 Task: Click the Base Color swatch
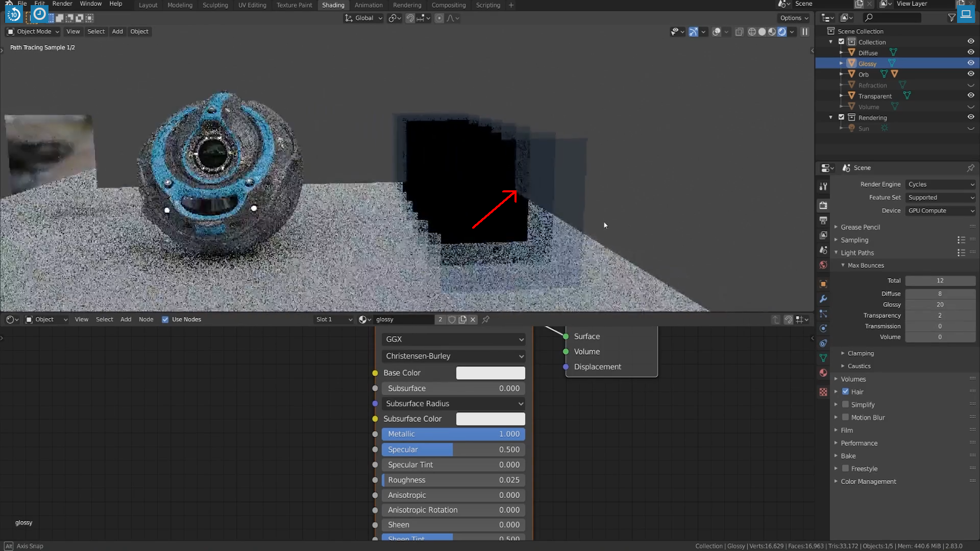pos(490,373)
